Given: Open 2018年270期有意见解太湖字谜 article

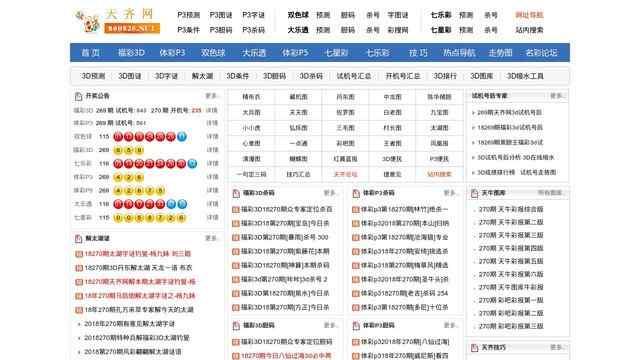Looking at the screenshot, I should pos(129,324).
